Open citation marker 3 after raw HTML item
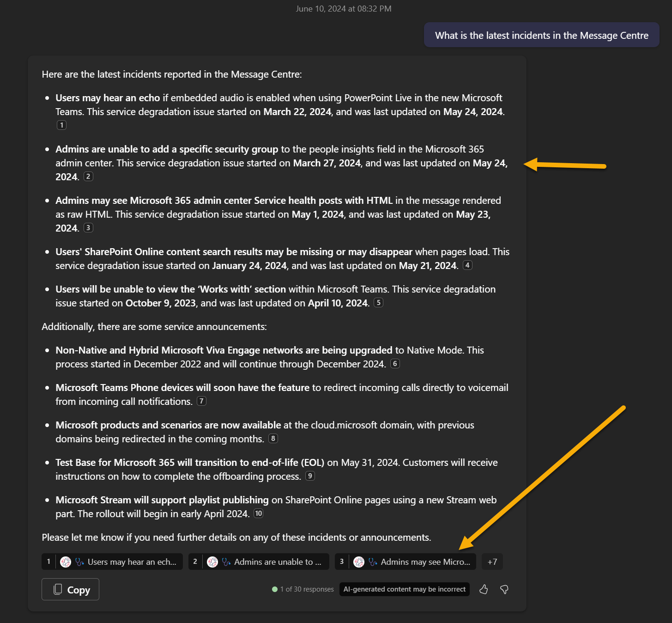The height and width of the screenshot is (623, 672). pos(88,228)
